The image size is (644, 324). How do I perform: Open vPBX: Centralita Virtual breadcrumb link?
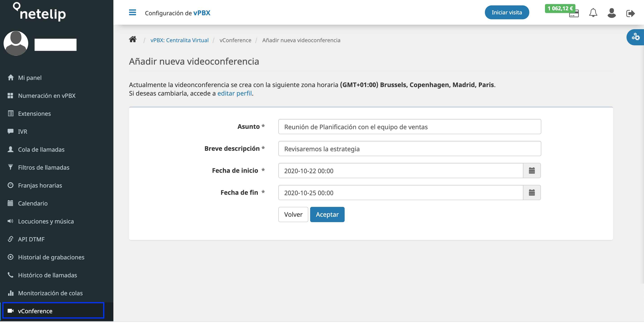pyautogui.click(x=179, y=40)
